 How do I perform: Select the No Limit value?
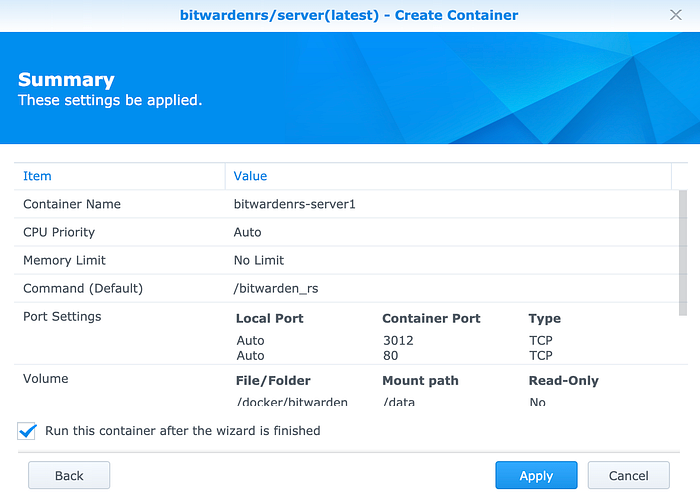[x=259, y=260]
